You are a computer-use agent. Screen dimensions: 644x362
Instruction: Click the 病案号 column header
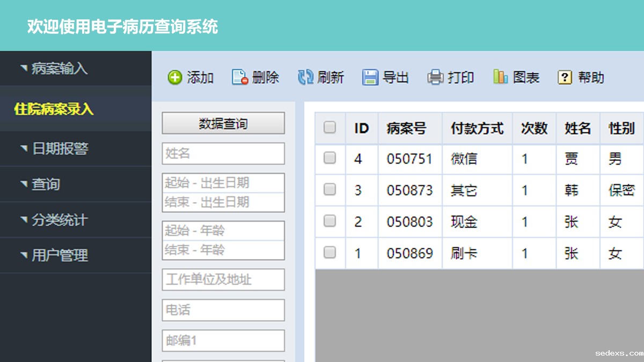click(406, 128)
